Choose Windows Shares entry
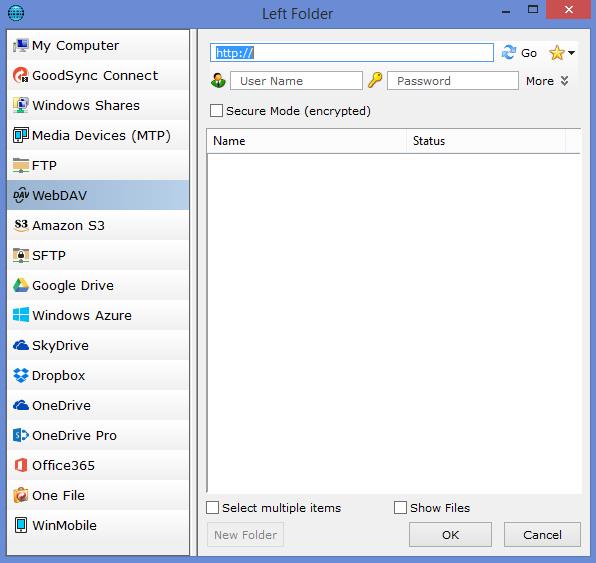Image resolution: width=596 pixels, height=563 pixels. click(98, 105)
